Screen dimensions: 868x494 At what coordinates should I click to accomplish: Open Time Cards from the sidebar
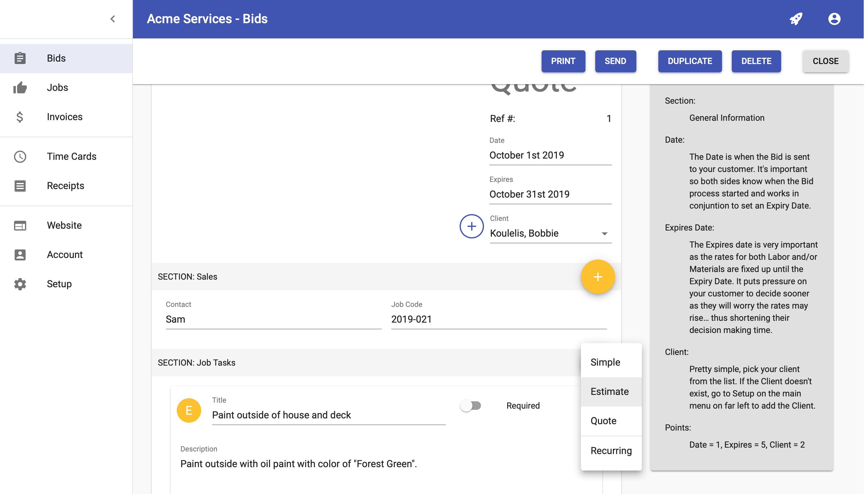(72, 156)
